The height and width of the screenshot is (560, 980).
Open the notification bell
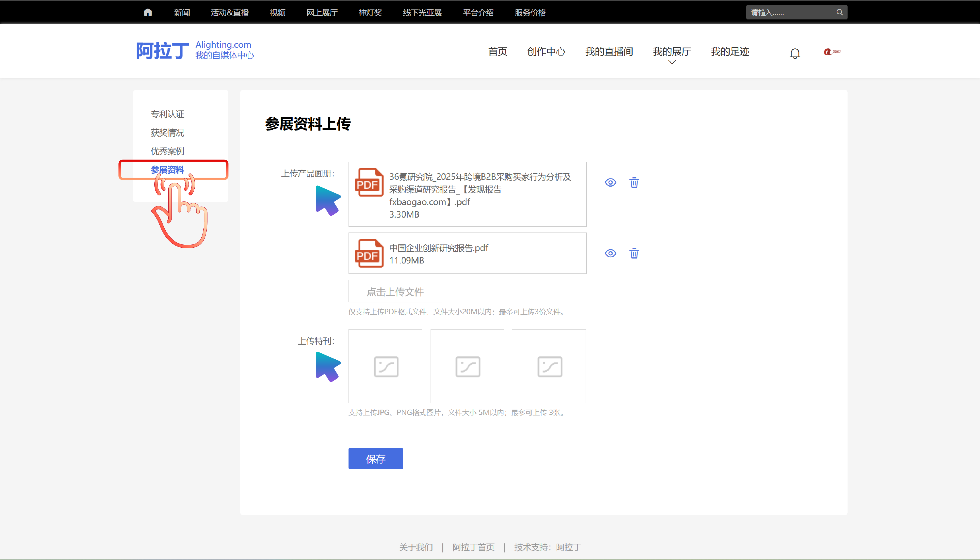(x=795, y=53)
